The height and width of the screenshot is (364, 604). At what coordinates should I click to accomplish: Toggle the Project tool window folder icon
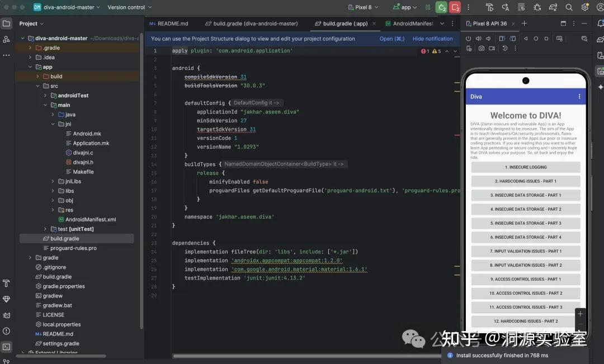[6, 23]
